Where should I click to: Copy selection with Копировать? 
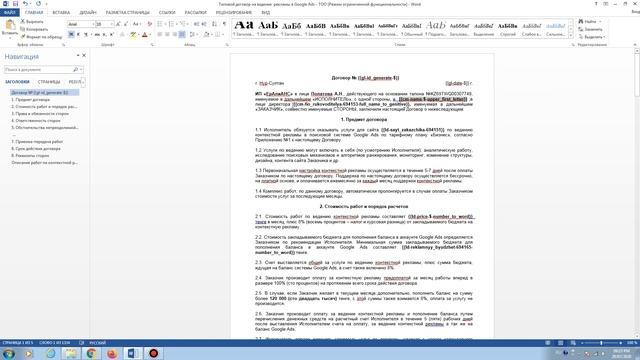point(34,29)
